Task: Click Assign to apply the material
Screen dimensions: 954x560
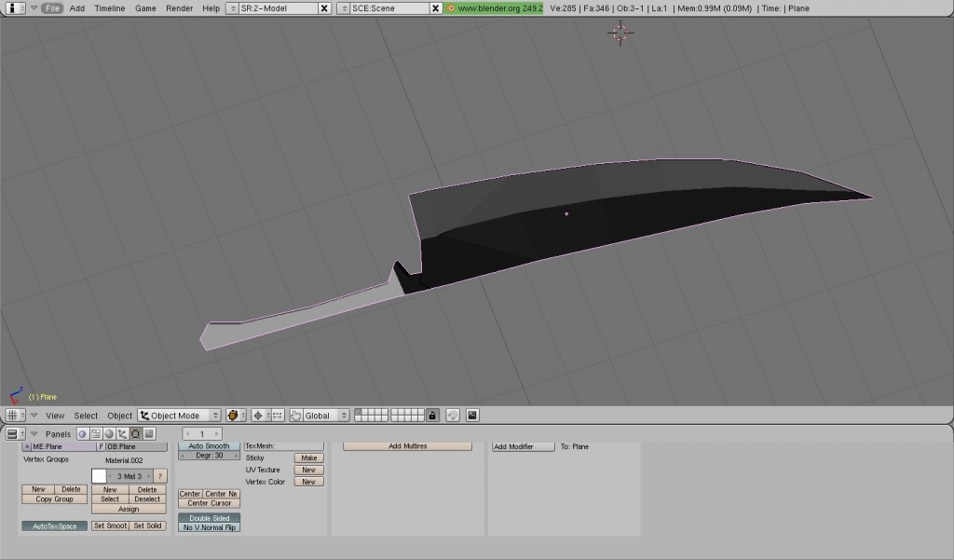Action: (x=129, y=508)
